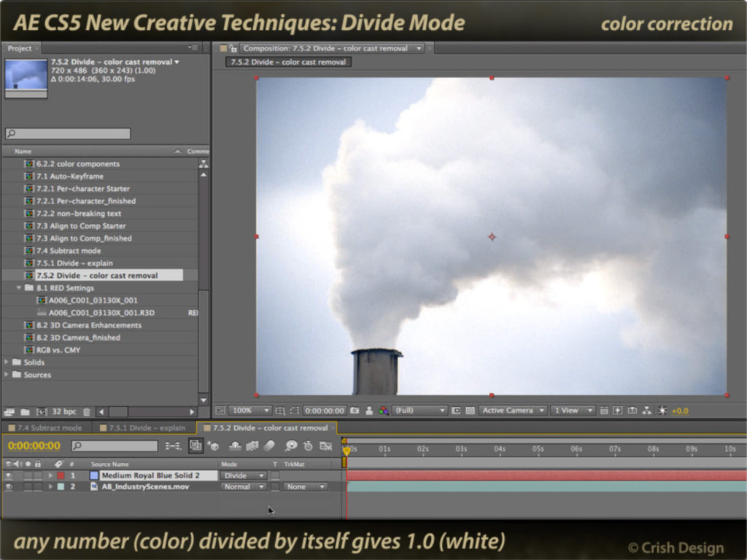
Task: Click the Reset Exposure aperture icon
Action: point(662,411)
